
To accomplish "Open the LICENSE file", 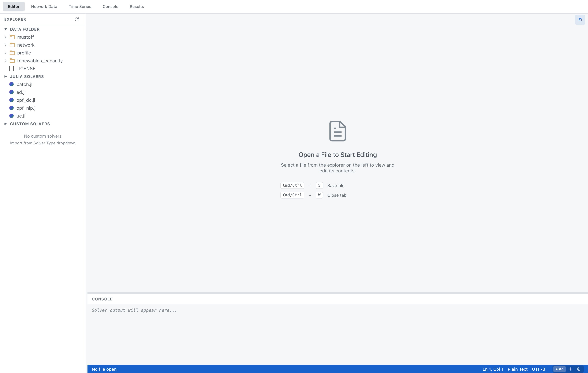I will [26, 69].
